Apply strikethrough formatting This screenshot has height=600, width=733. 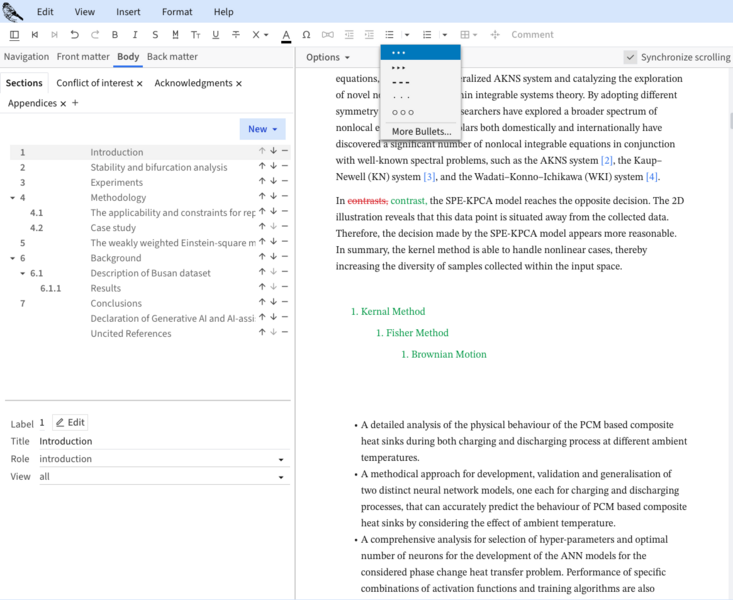click(x=236, y=35)
